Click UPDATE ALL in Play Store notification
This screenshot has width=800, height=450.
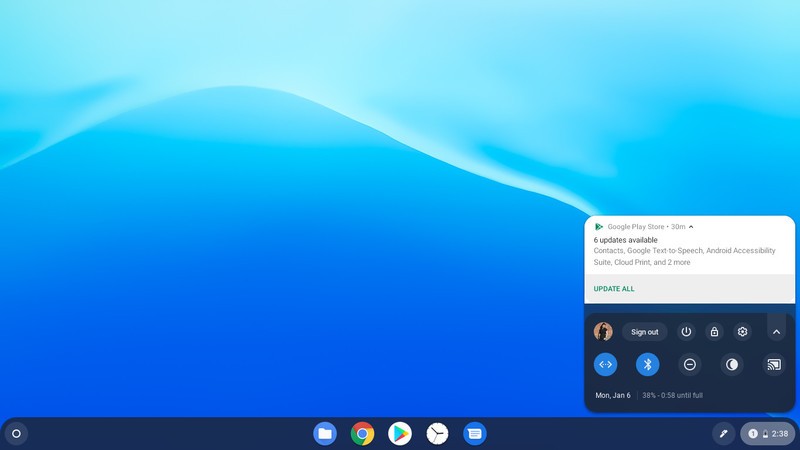(614, 289)
